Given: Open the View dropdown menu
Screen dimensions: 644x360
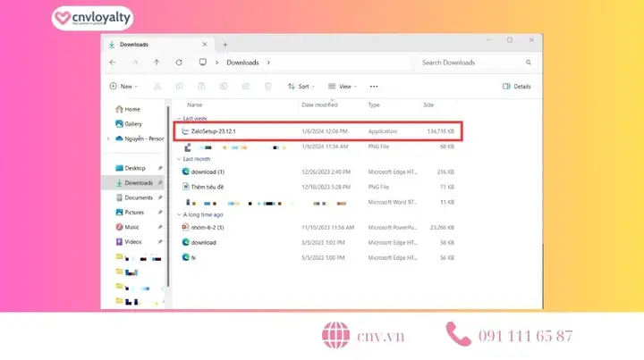Looking at the screenshot, I should coord(343,87).
